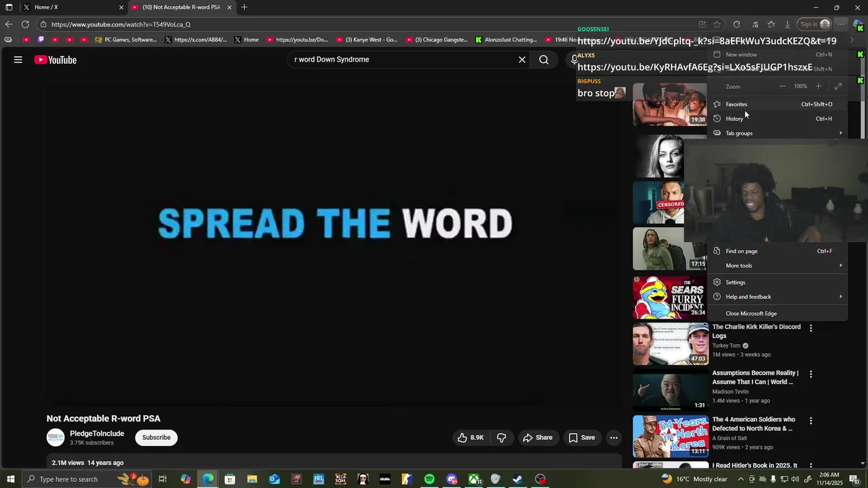Open Edge Settings and more menu
The width and height of the screenshot is (868, 488).
tap(841, 24)
